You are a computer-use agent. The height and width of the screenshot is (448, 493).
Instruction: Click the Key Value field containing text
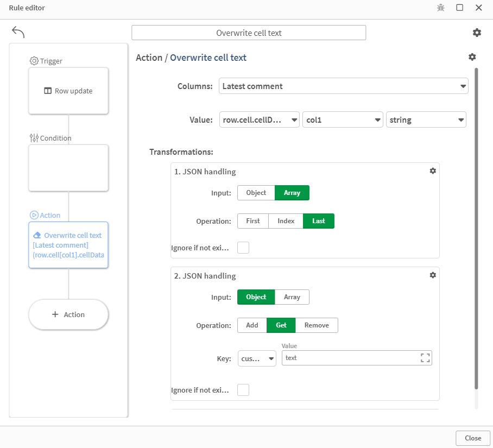(x=357, y=358)
